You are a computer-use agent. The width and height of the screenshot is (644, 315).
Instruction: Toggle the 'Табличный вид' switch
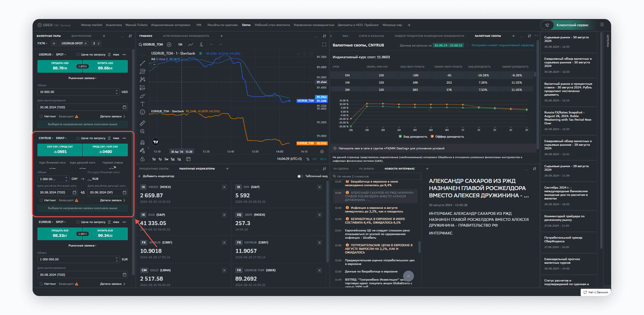click(300, 176)
